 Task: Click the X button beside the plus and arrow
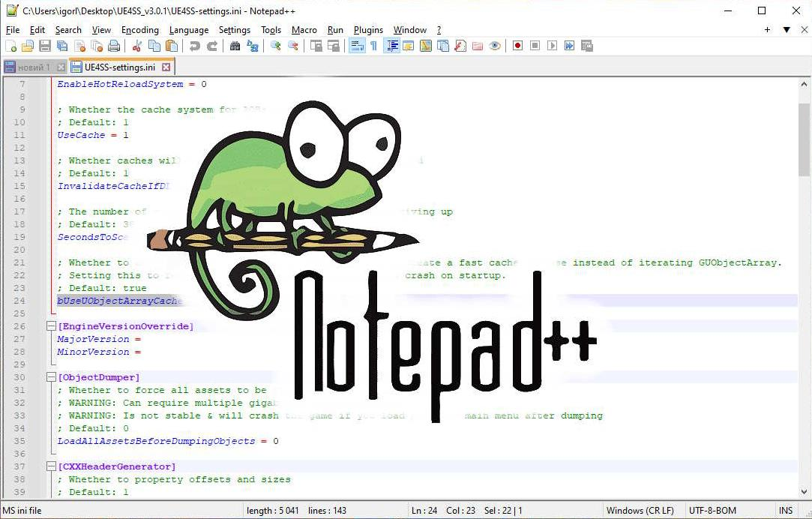pyautogui.click(x=805, y=30)
